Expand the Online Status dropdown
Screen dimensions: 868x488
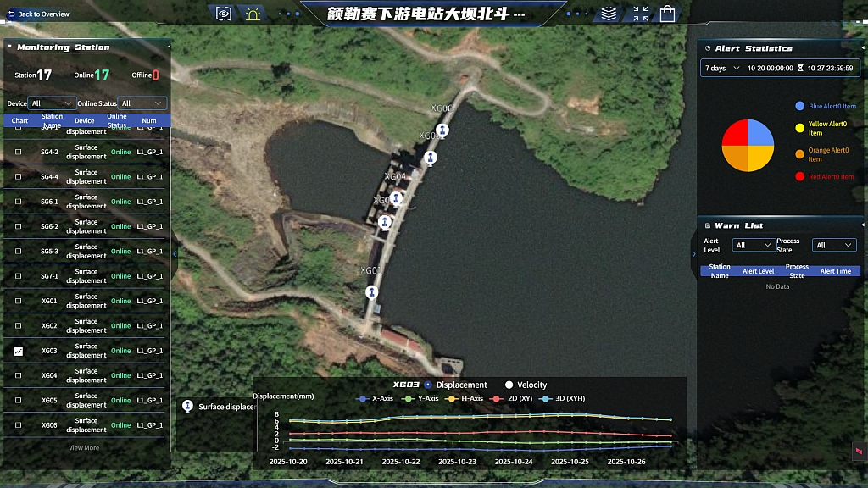[142, 103]
